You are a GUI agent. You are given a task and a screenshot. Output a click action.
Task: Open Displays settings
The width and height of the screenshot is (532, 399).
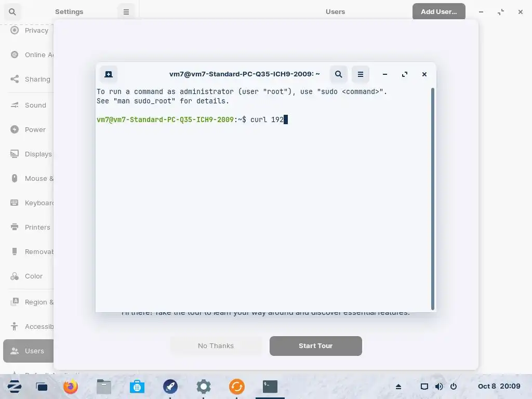pos(29,154)
